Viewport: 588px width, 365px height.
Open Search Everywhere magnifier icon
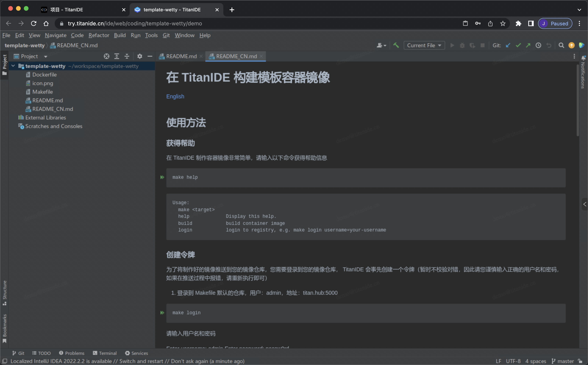tap(561, 45)
